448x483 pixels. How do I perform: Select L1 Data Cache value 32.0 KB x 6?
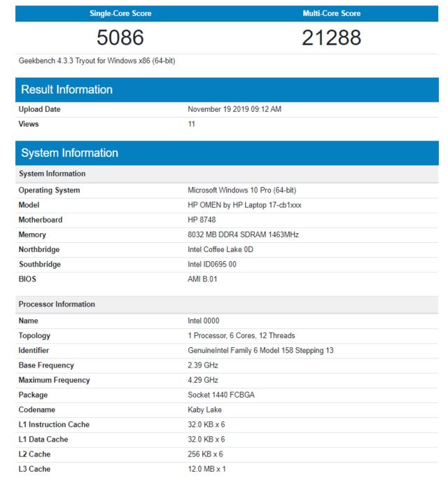[206, 439]
